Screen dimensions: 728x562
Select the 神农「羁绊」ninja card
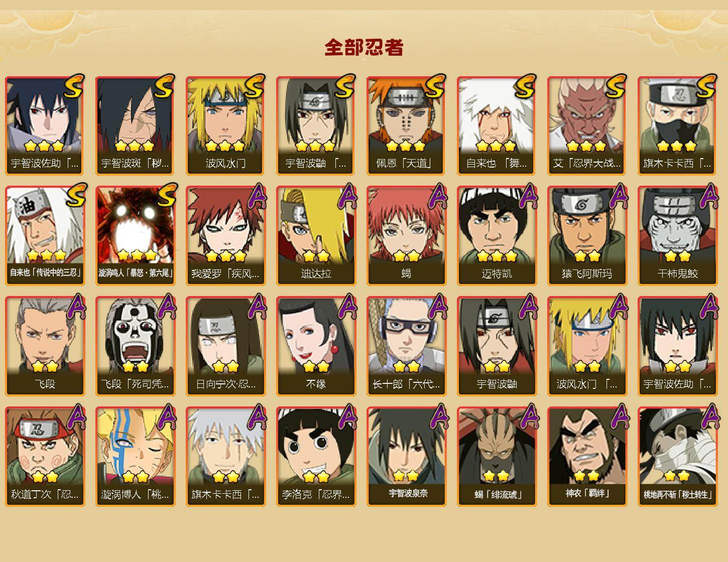[587, 457]
